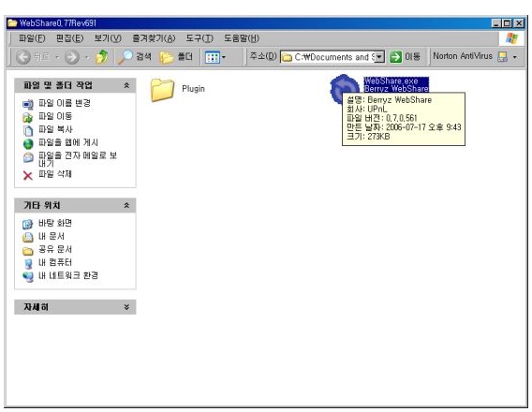
Task: Click the e-mail file envelope icon
Action: tap(28, 157)
